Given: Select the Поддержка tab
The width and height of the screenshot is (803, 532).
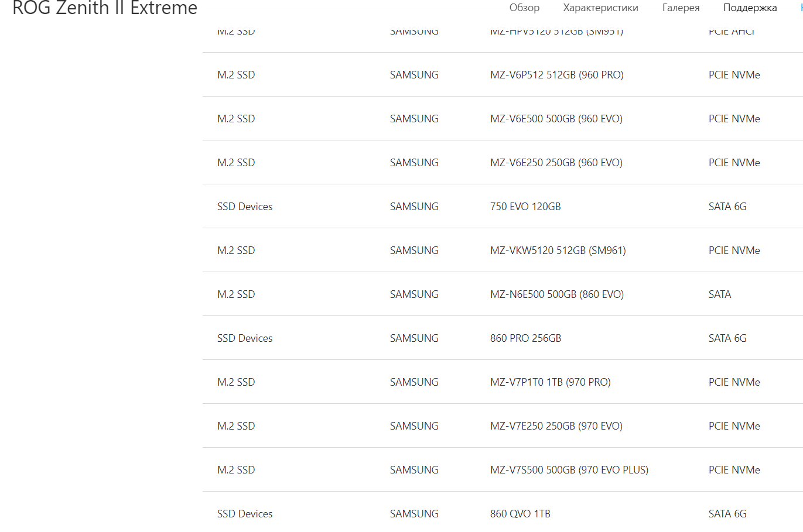Looking at the screenshot, I should [750, 8].
